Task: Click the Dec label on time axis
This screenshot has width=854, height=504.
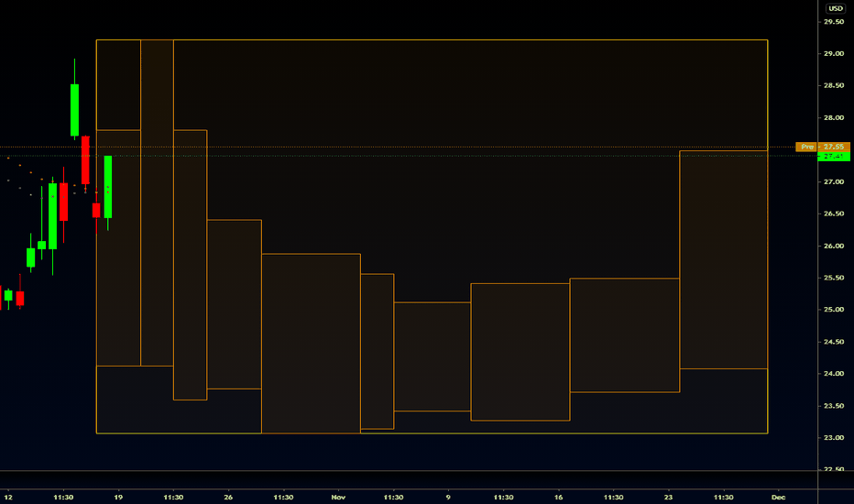Action: point(778,497)
